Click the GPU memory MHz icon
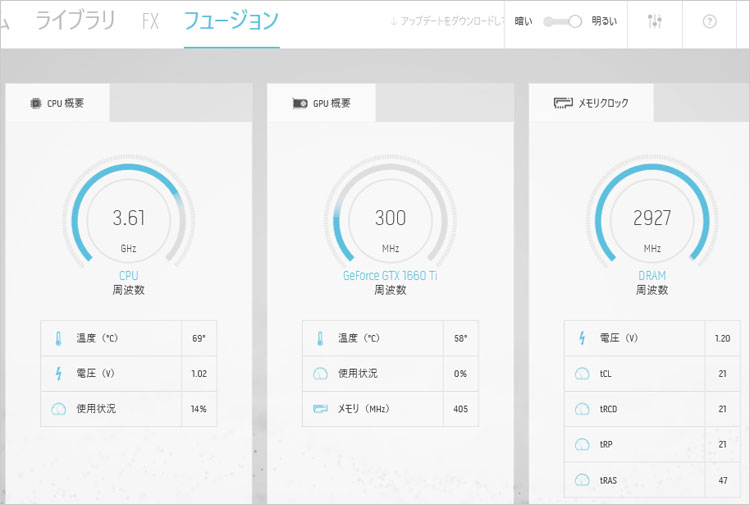The image size is (750, 505). click(x=320, y=409)
